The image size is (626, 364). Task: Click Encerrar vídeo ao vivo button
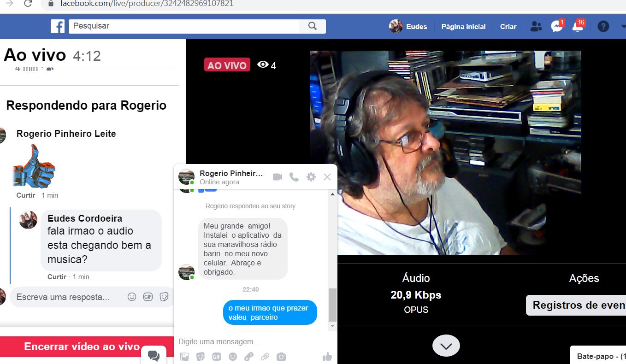pyautogui.click(x=82, y=346)
